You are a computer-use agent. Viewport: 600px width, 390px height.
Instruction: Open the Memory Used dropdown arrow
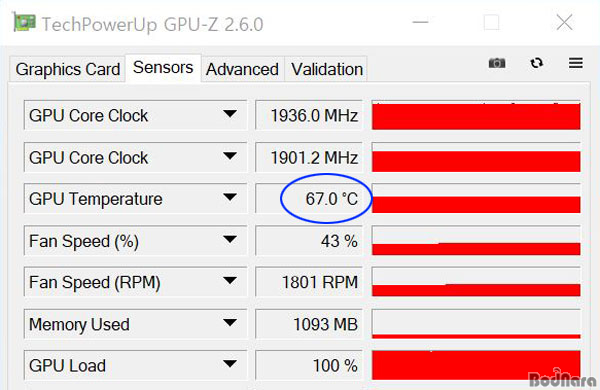pyautogui.click(x=230, y=323)
